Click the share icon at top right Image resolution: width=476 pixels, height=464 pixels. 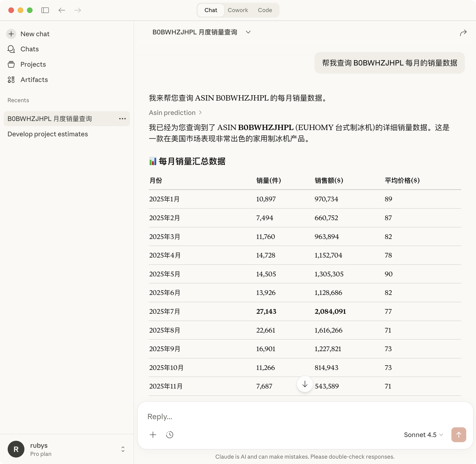pos(463,33)
